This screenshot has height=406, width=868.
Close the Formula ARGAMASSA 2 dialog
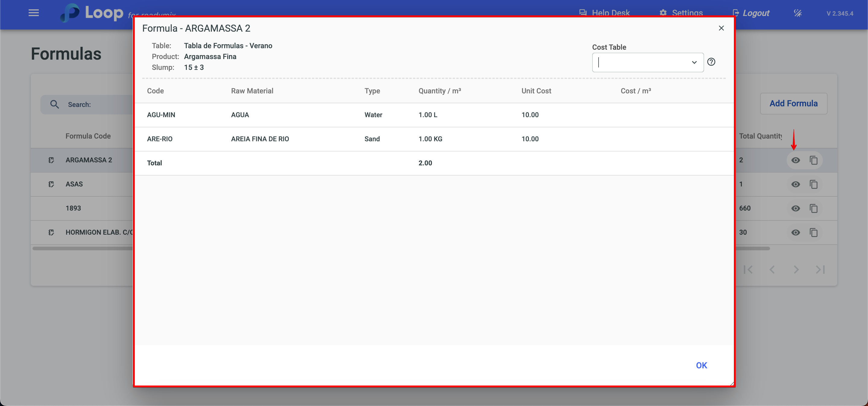[721, 28]
